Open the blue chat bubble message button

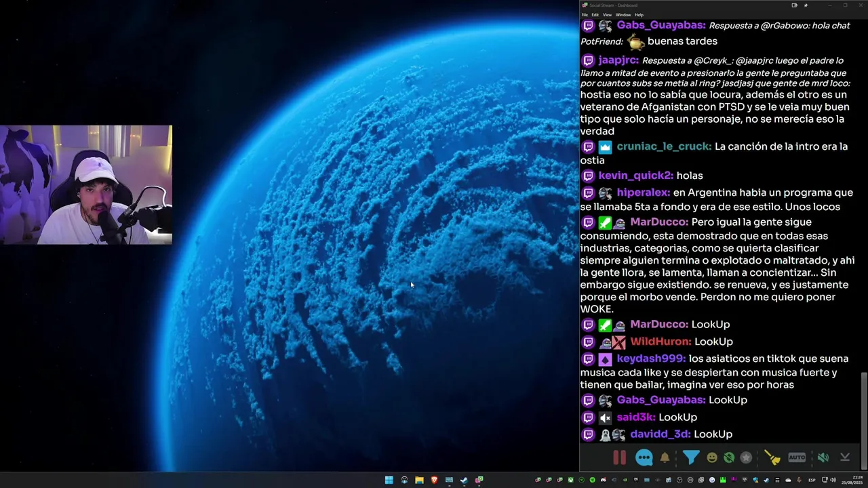pos(644,457)
